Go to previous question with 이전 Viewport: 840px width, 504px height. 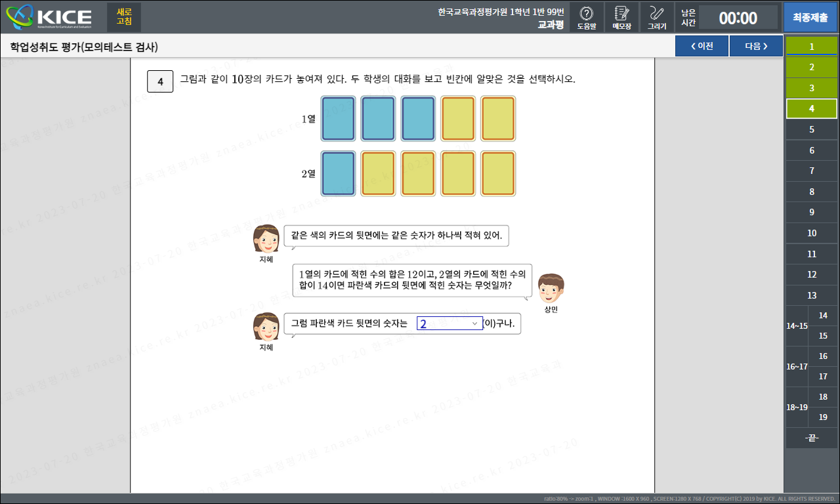tap(702, 46)
